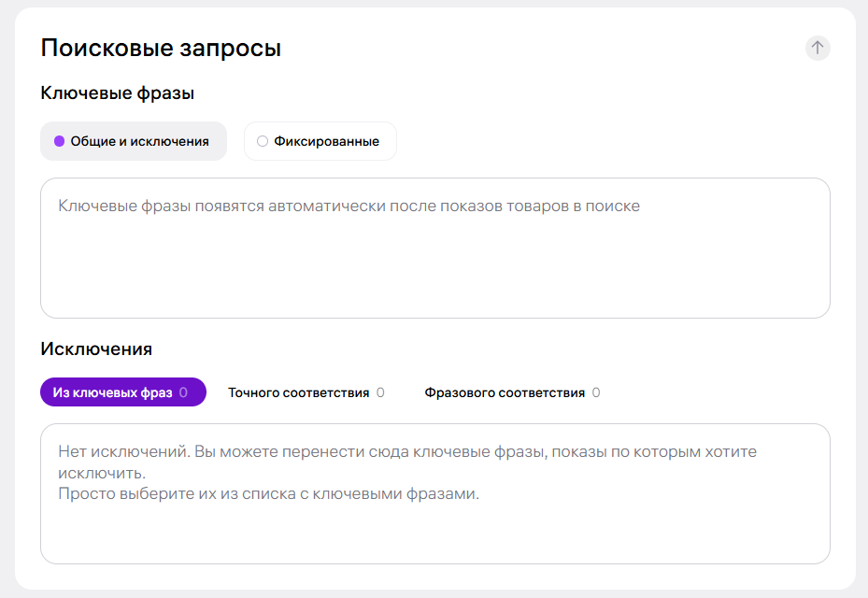
Task: Select the Общие и исключения radio option
Action: 134,141
